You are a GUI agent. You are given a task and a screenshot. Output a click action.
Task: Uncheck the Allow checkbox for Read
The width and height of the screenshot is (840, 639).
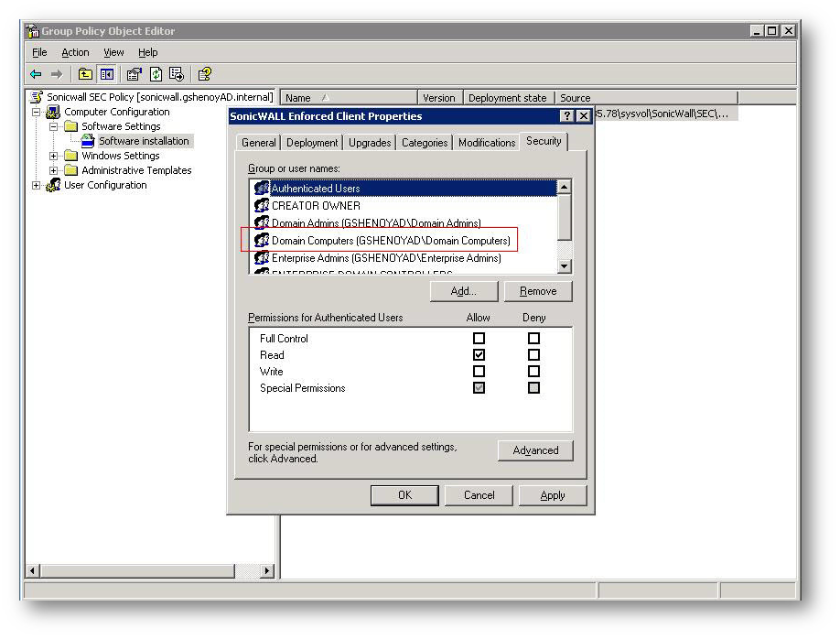click(479, 355)
